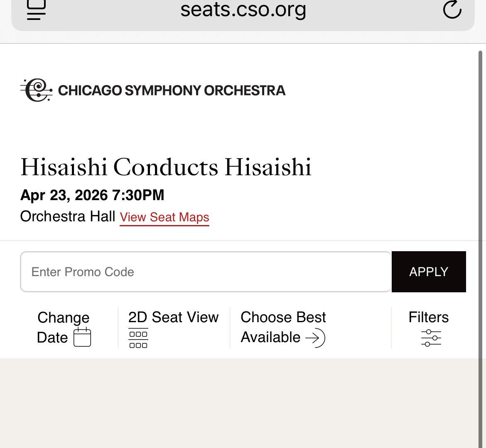Click the calendar icon beside Change Date

pos(82,337)
